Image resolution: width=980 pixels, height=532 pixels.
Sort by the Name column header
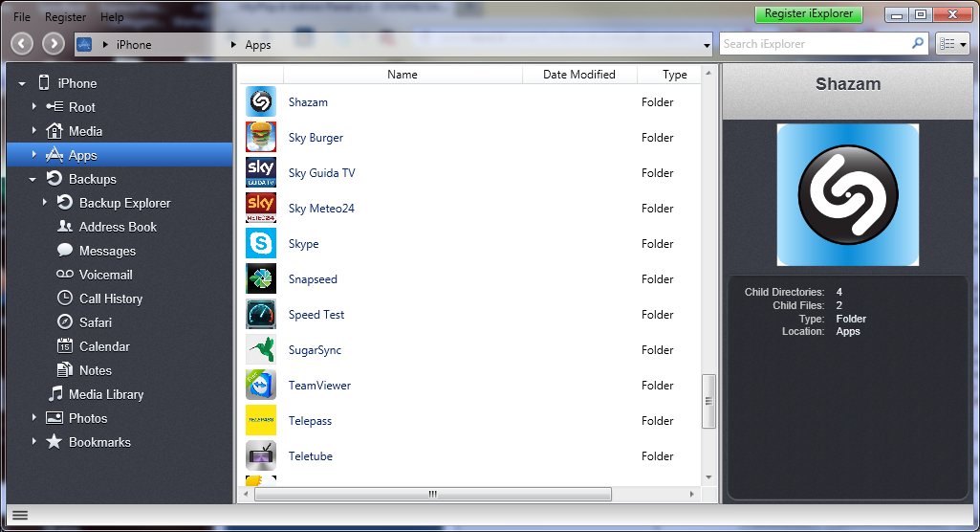coord(403,75)
